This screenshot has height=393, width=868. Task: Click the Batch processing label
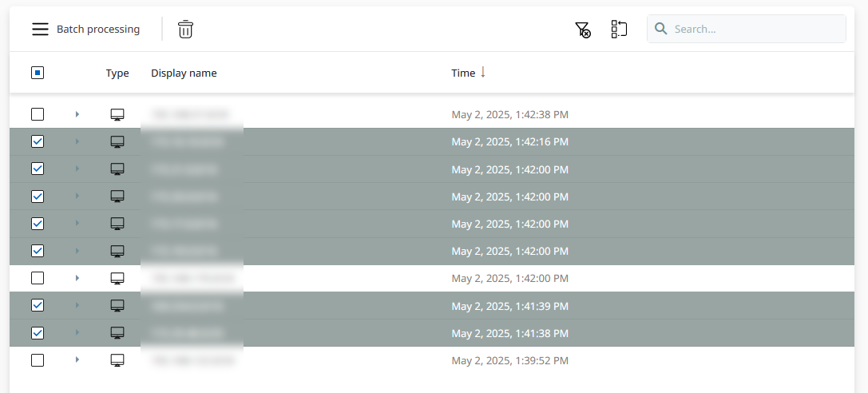98,30
